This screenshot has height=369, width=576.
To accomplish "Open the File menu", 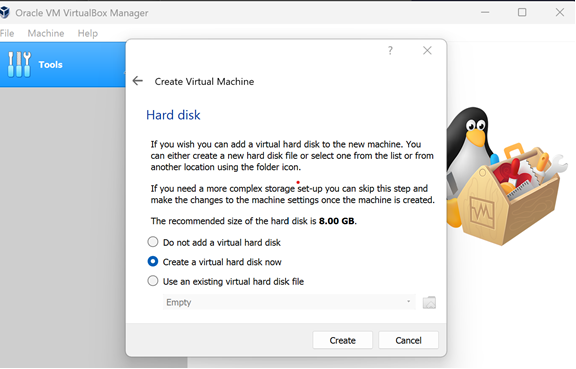I will point(7,33).
